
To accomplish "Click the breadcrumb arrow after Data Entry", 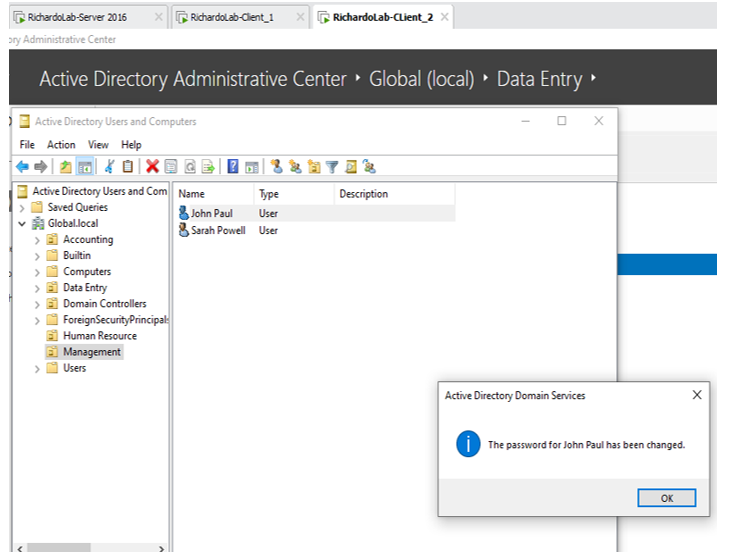I will point(593,78).
